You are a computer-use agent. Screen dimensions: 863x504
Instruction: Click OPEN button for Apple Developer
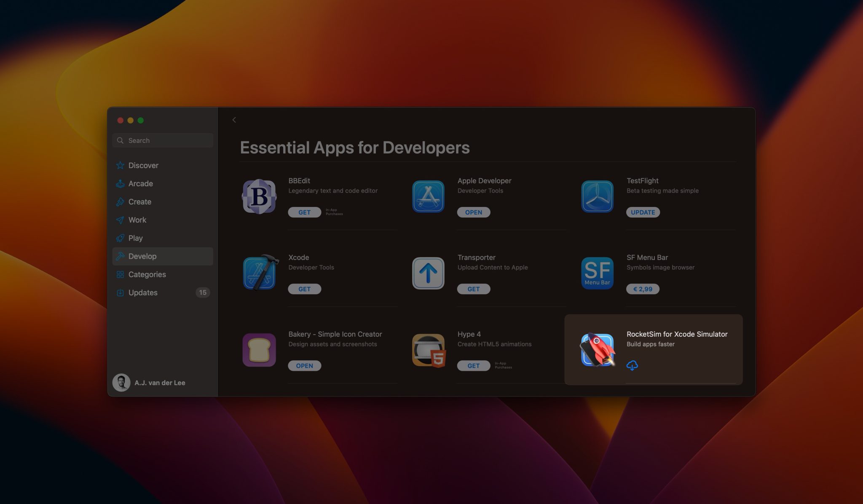pos(474,212)
